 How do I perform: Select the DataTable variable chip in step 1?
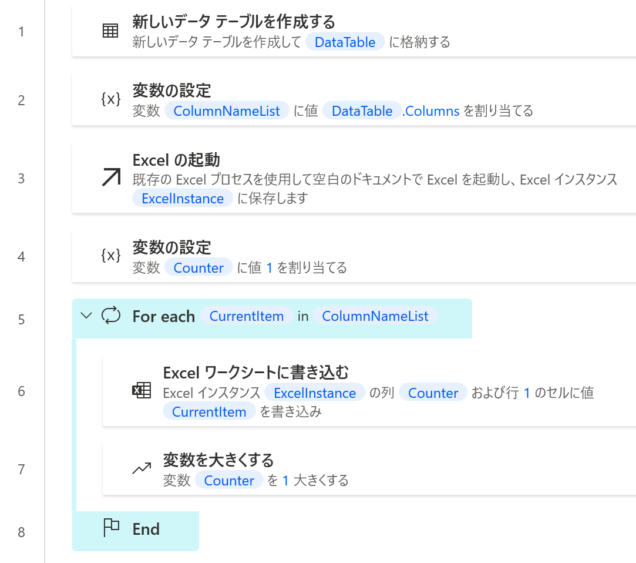[345, 42]
